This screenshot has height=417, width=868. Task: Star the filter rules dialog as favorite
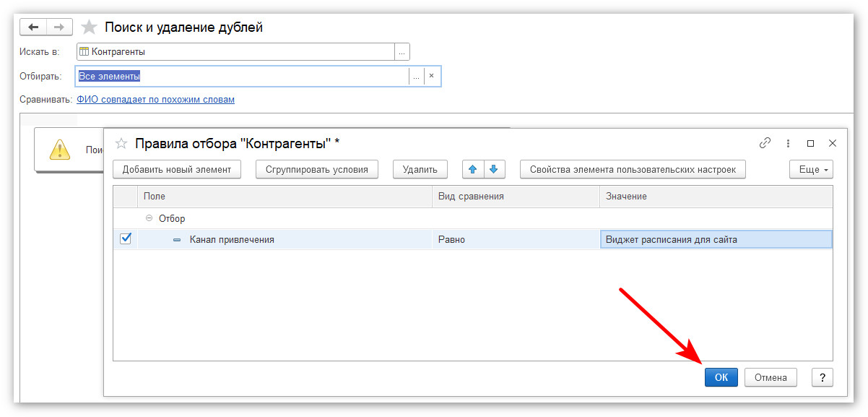pyautogui.click(x=122, y=143)
